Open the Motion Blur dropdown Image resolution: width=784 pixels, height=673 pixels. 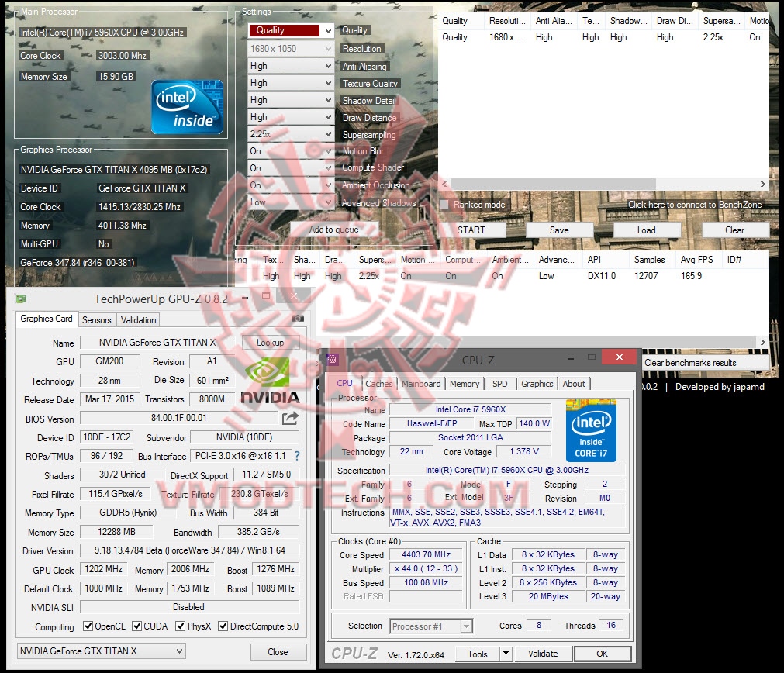coord(291,151)
